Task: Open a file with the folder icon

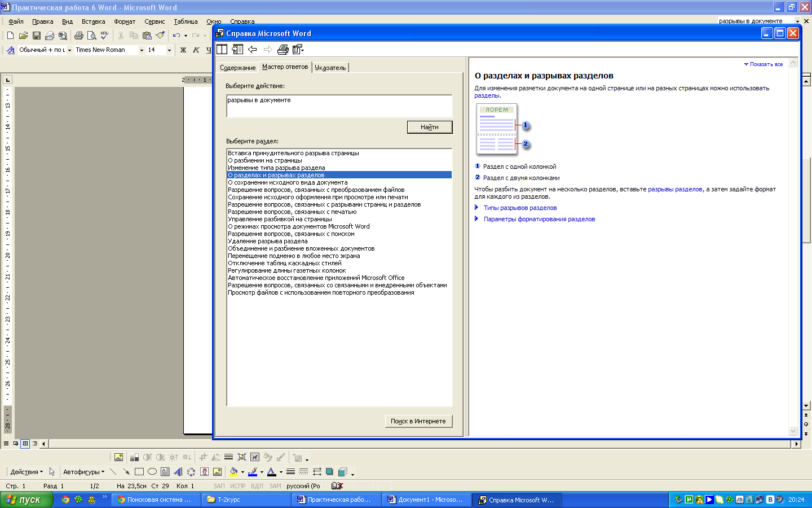Action: point(23,36)
